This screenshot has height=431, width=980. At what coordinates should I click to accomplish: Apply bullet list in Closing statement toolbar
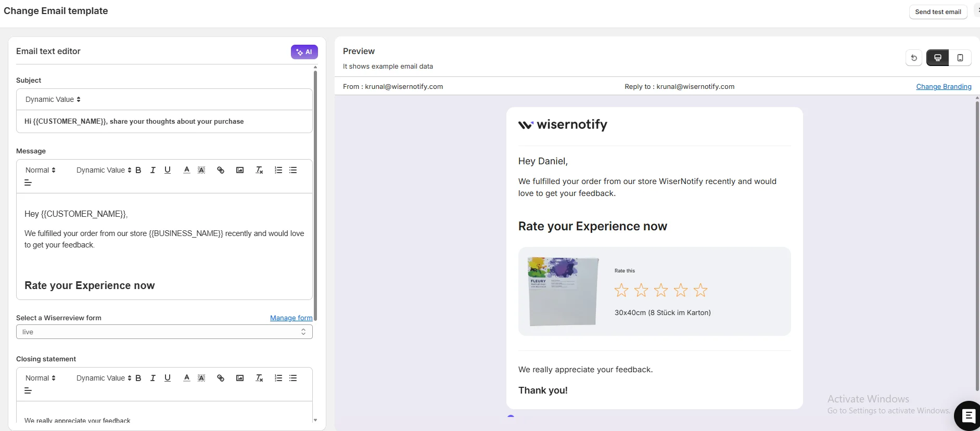coord(293,378)
